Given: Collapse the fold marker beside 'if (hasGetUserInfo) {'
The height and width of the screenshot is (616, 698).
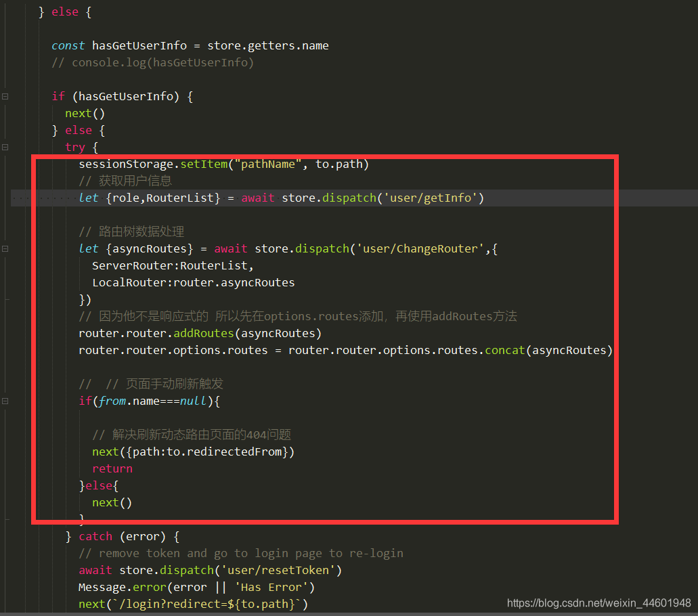Looking at the screenshot, I should tap(5, 96).
